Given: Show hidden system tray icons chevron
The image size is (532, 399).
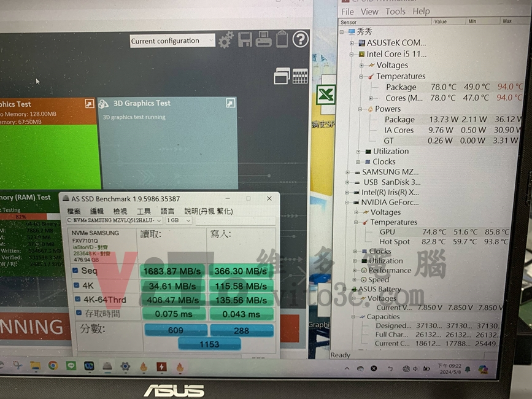Looking at the screenshot, I should (x=347, y=368).
